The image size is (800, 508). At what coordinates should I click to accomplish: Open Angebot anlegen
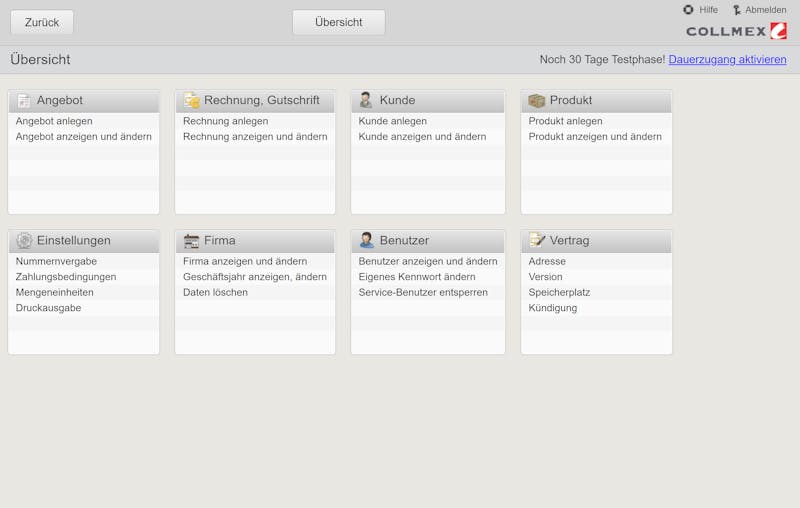pos(54,121)
